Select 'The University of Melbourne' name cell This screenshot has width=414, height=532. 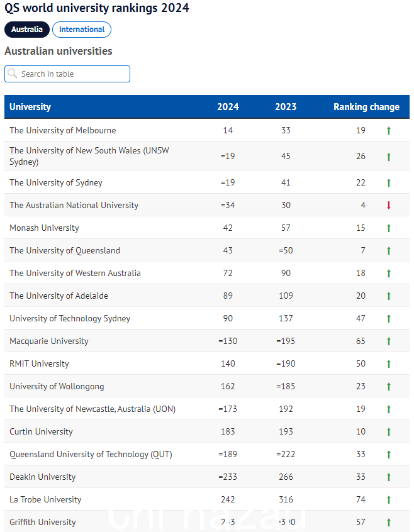63,130
